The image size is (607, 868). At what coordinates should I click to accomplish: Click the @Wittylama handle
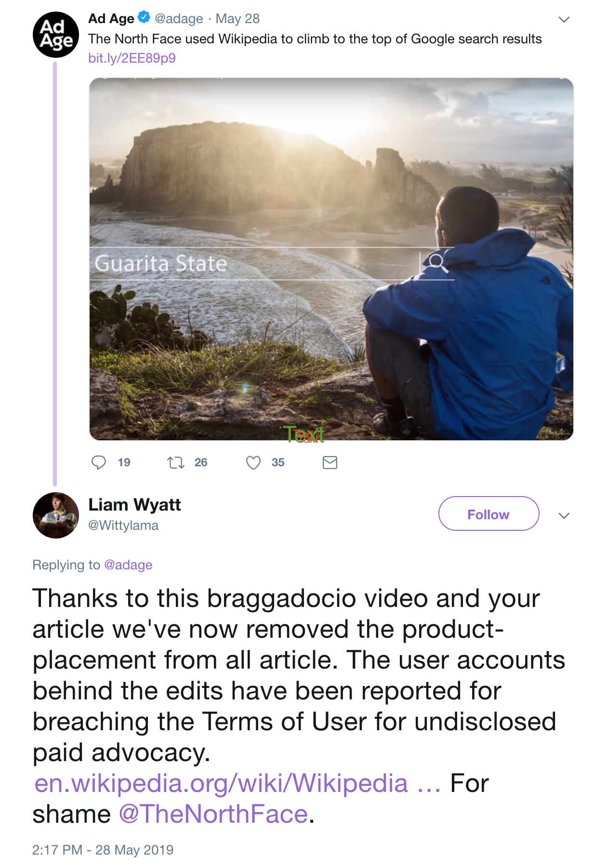click(123, 526)
